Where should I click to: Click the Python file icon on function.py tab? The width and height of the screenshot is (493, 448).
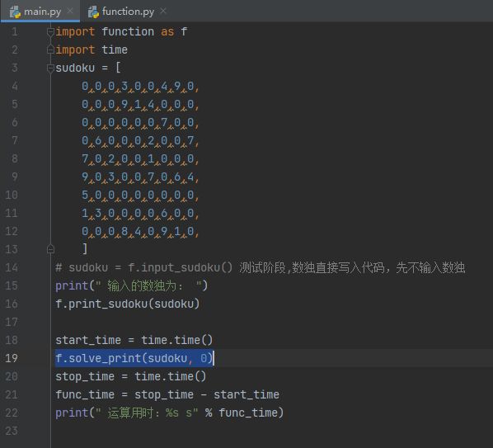point(93,12)
